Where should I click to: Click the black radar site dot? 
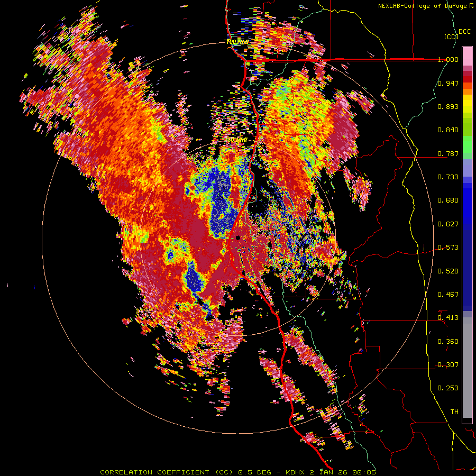(237, 237)
